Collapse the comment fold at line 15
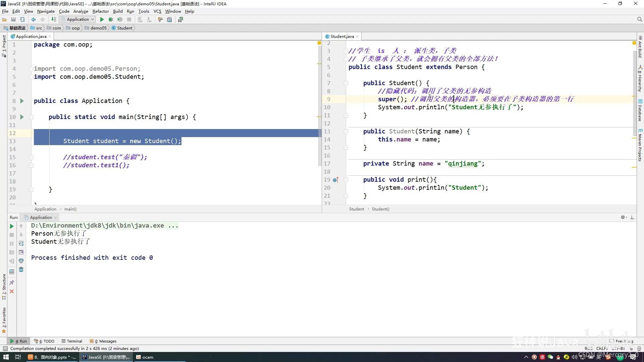Image resolution: width=644 pixels, height=362 pixels. pyautogui.click(x=31, y=157)
